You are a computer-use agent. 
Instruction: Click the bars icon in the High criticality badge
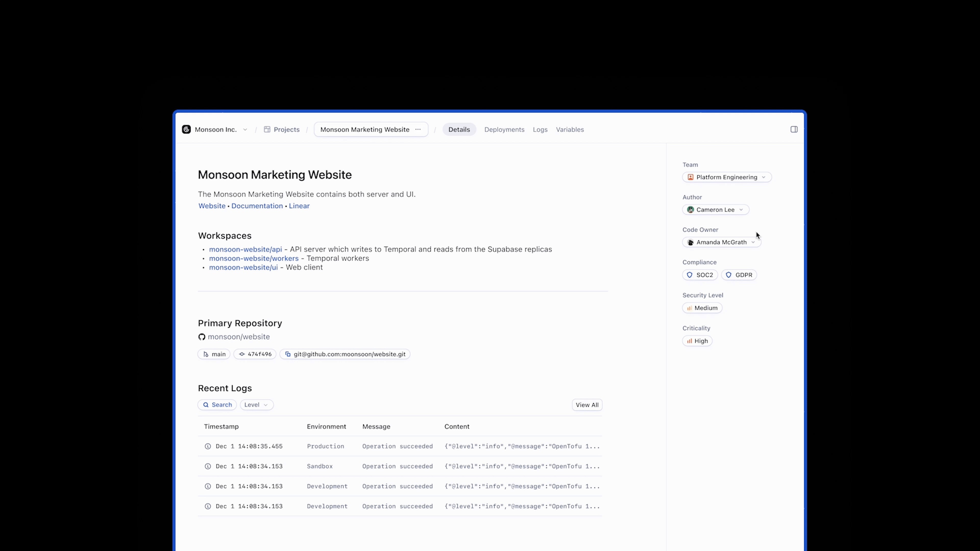(x=689, y=341)
